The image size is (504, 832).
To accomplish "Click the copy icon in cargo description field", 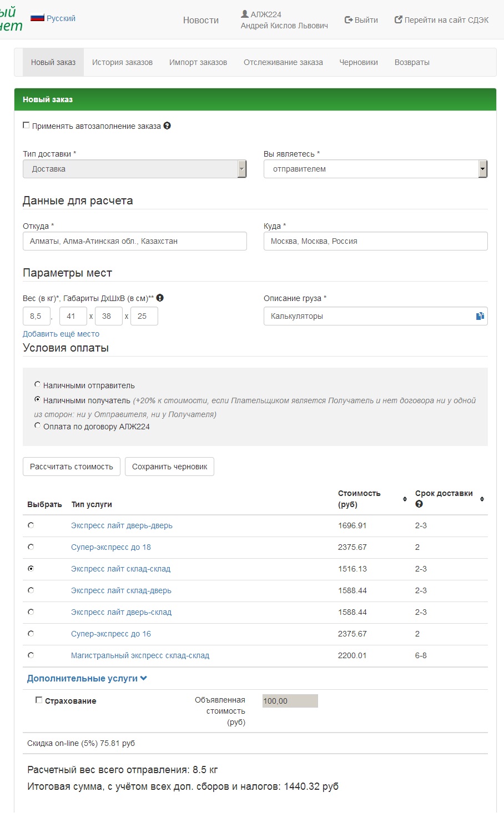I will tap(480, 316).
